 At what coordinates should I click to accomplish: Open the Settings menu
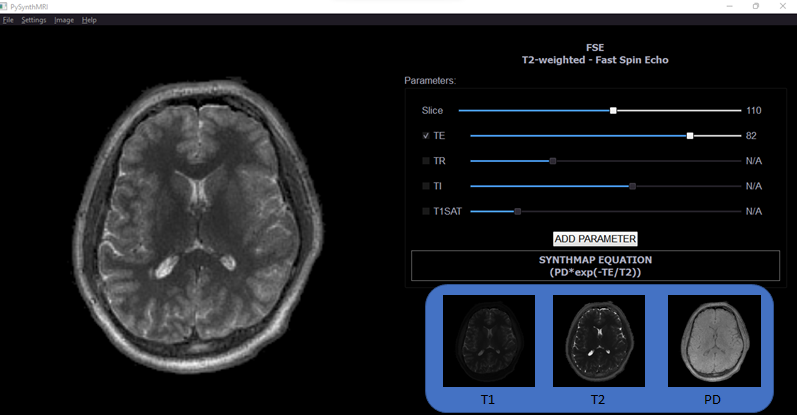(x=34, y=20)
